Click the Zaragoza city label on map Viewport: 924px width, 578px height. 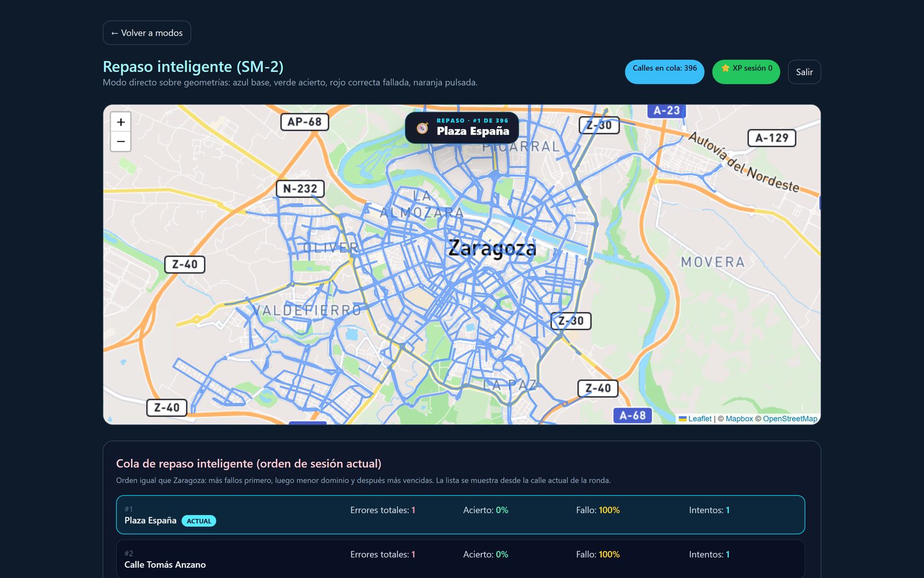[x=493, y=249]
